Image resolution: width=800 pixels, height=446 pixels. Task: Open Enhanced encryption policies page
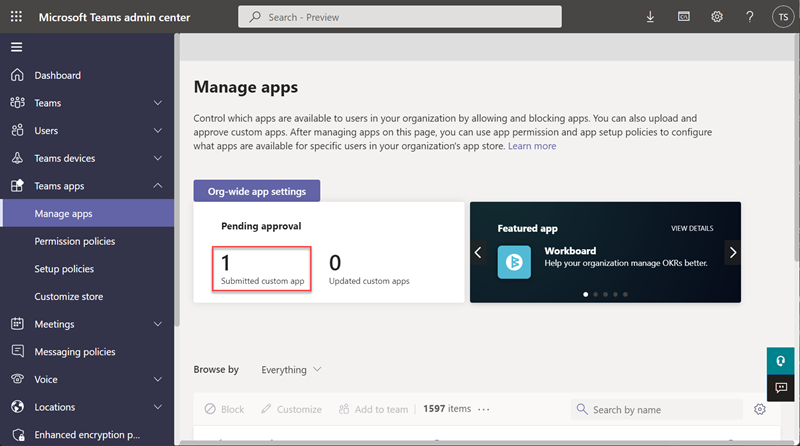pos(87,435)
